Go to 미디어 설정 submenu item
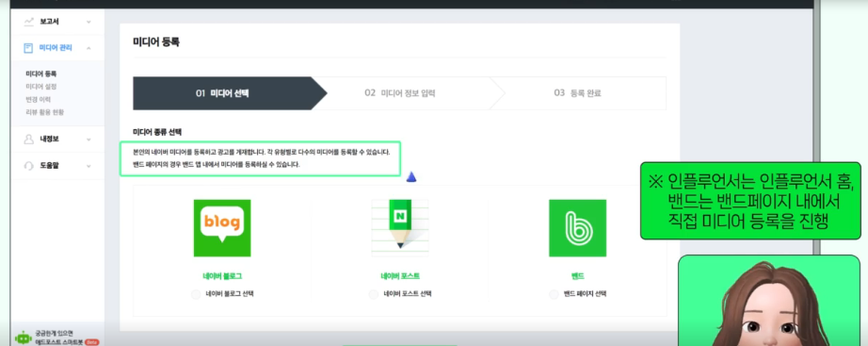The height and width of the screenshot is (346, 868). coord(41,87)
